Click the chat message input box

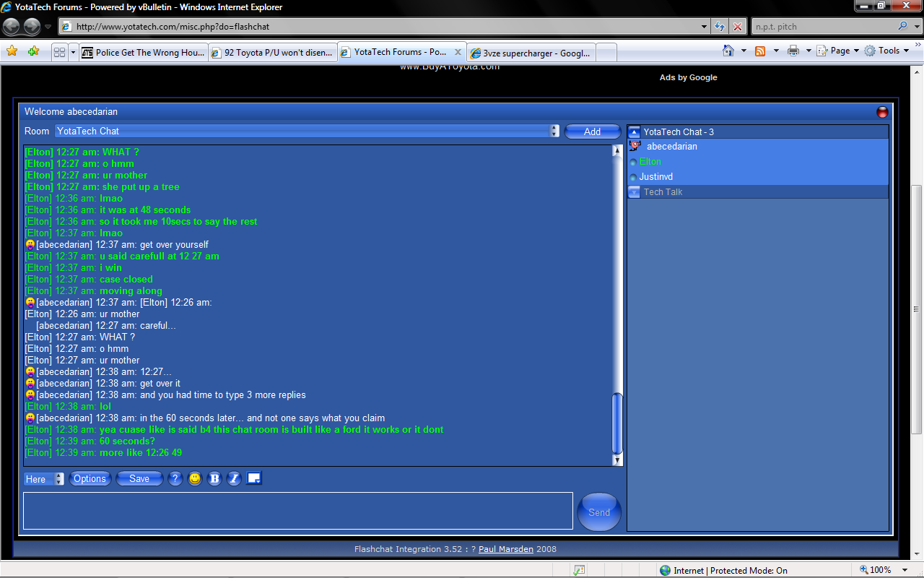click(298, 511)
